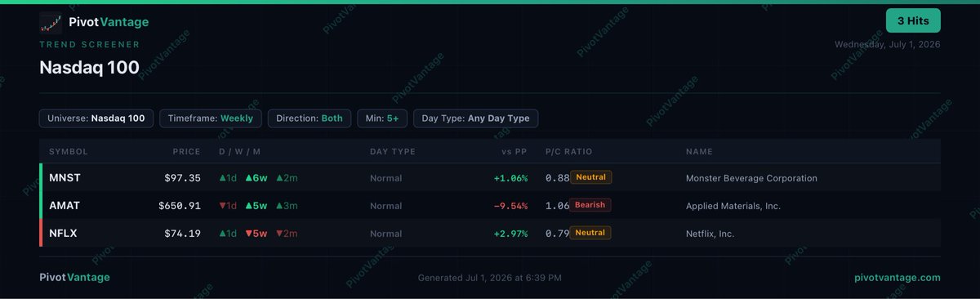The width and height of the screenshot is (980, 299).
Task: Click the Nasdaq 100 page title
Action: 89,68
